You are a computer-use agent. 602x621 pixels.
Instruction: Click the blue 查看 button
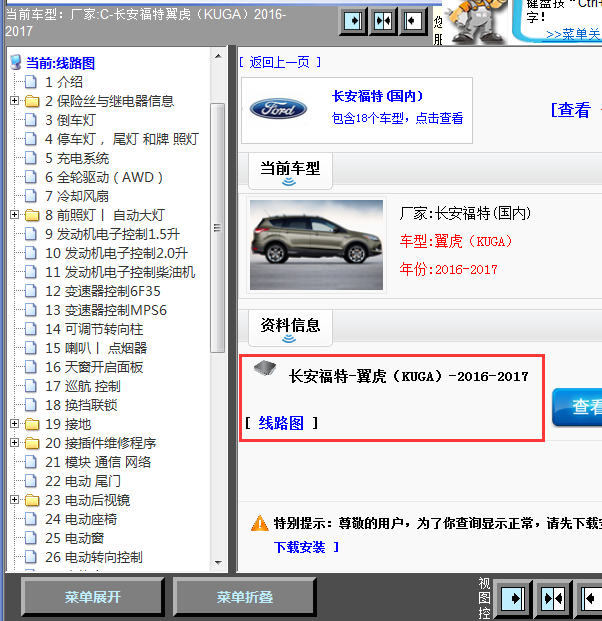tap(577, 407)
